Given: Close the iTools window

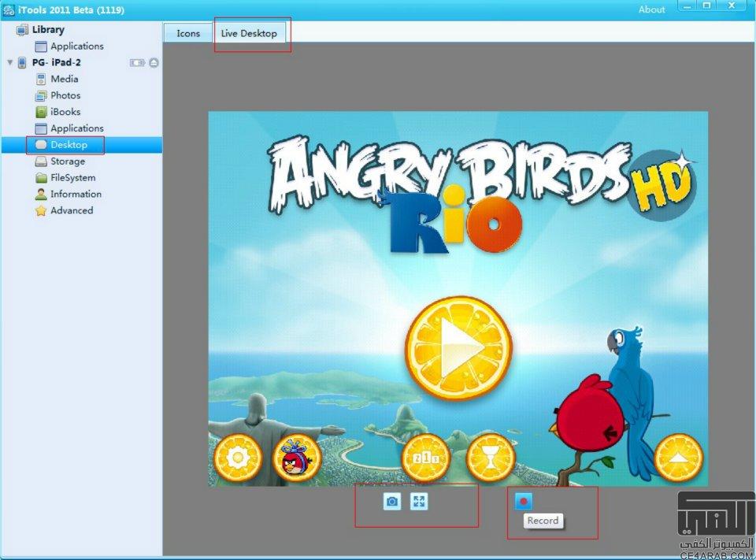Looking at the screenshot, I should [732, 6].
